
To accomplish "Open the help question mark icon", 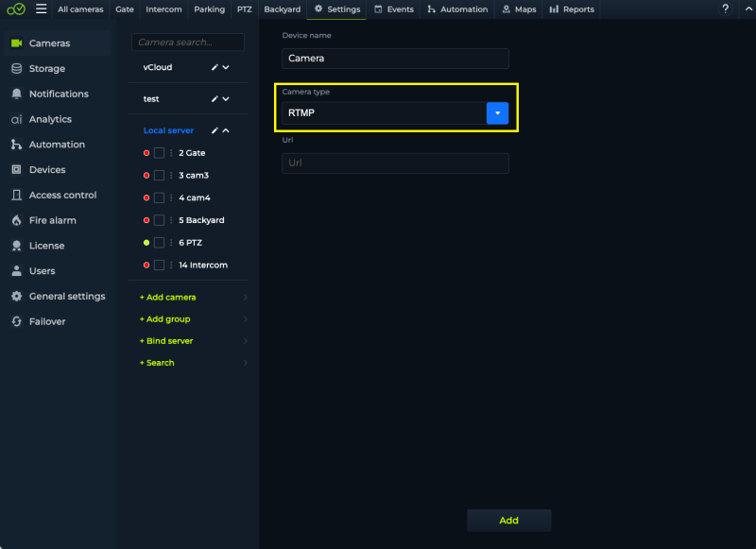I will tap(725, 9).
